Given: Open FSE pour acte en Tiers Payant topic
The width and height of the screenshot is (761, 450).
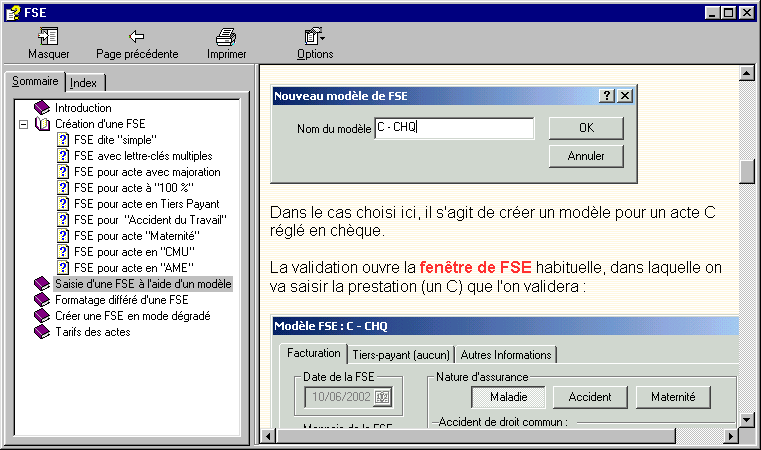Looking at the screenshot, I should (x=147, y=204).
